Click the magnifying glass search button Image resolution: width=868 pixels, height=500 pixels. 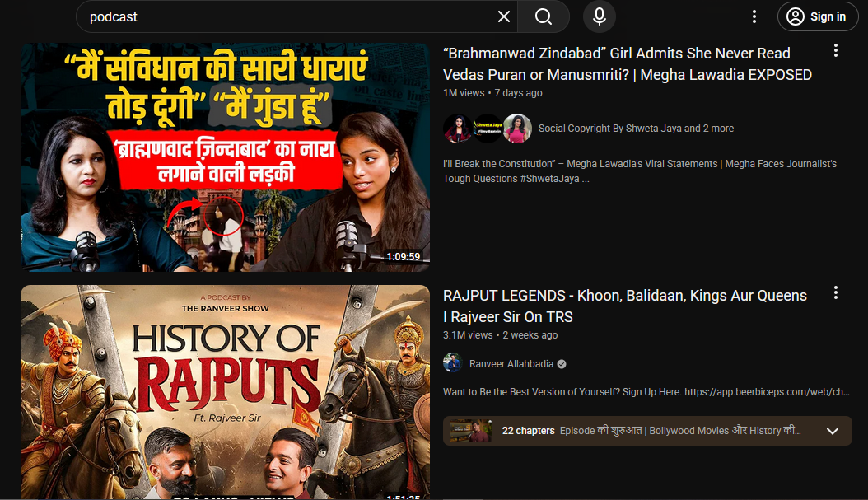(x=544, y=16)
